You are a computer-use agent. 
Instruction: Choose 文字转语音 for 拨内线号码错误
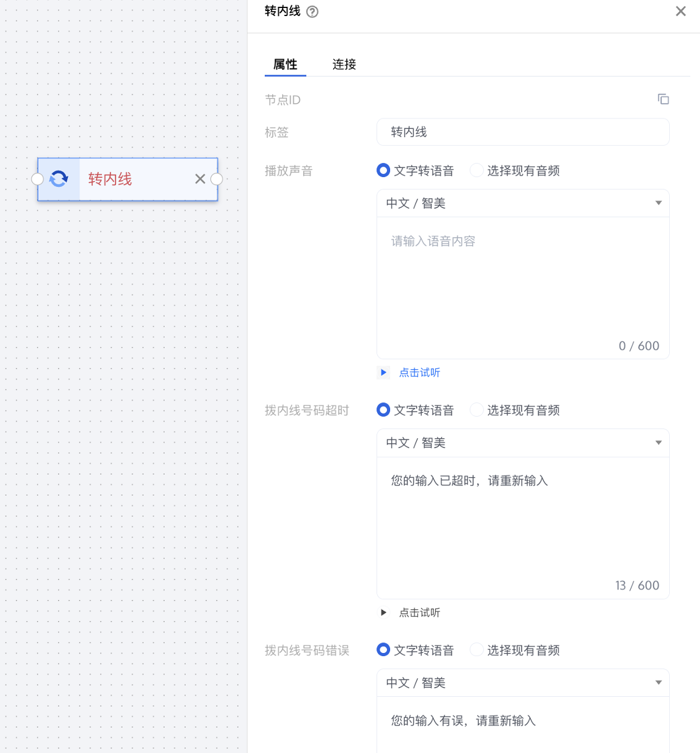[383, 650]
